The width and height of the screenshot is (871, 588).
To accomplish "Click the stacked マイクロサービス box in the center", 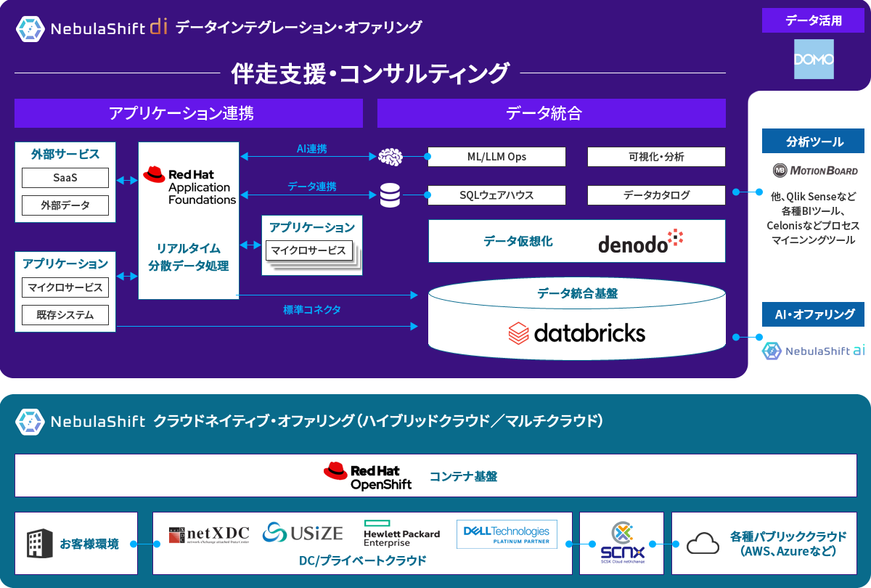I will [308, 250].
